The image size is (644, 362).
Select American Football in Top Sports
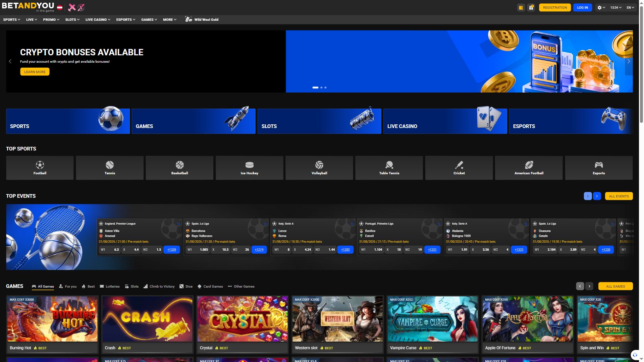[529, 168]
